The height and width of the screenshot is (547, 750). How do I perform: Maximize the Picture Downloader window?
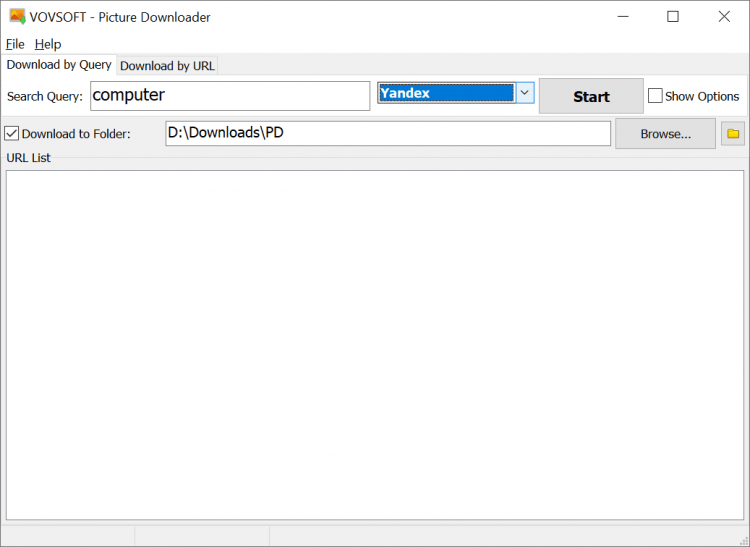point(673,17)
